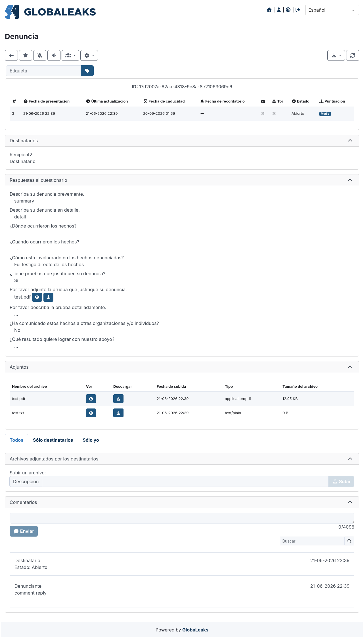Collapse the Destinatarios section
Screen dimensions: 364x638
(x=350, y=141)
